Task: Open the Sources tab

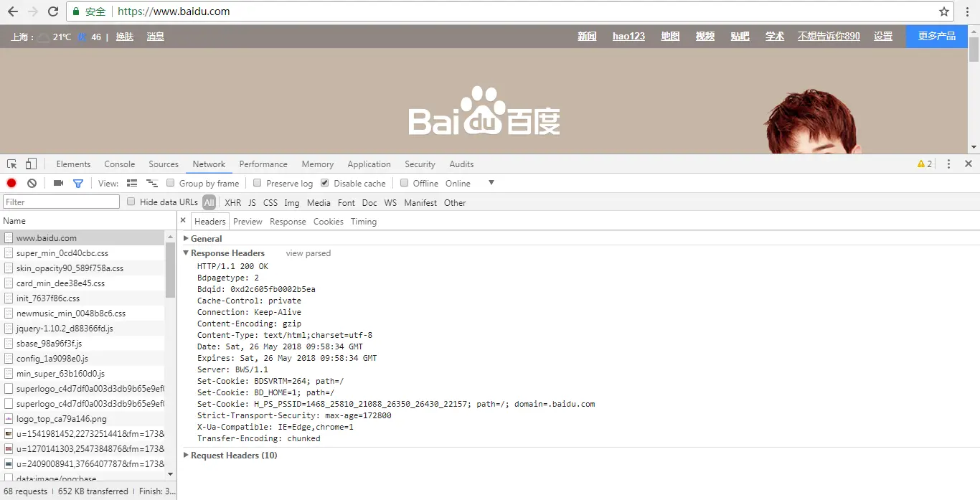Action: click(x=164, y=164)
